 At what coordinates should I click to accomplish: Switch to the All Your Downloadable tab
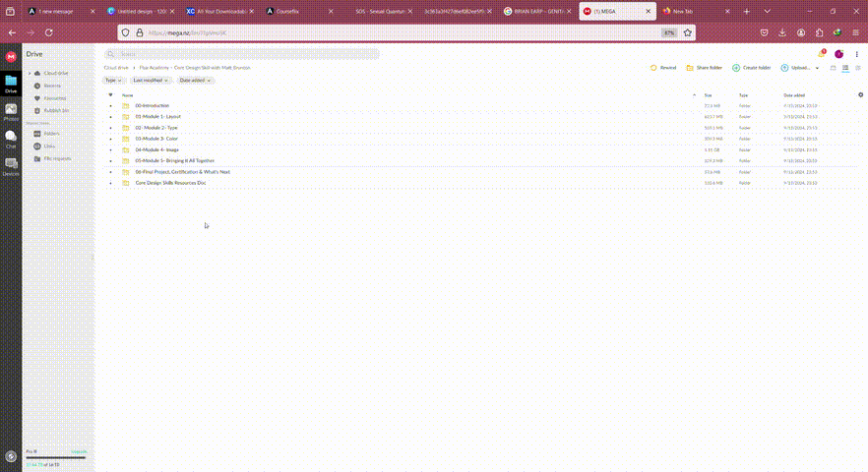click(220, 11)
